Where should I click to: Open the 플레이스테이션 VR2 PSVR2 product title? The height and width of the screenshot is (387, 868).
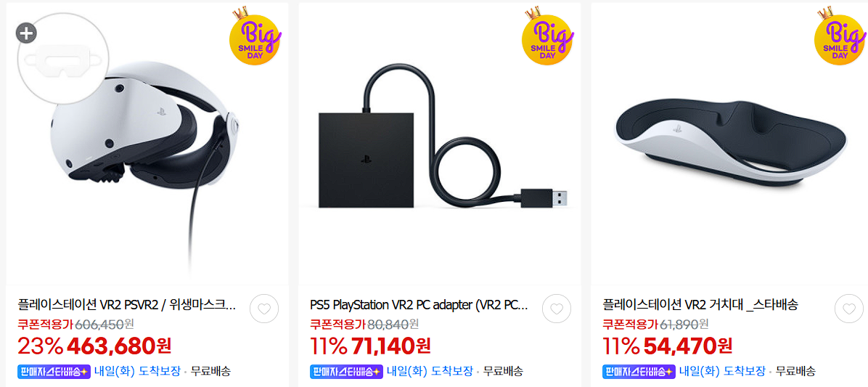tap(127, 304)
